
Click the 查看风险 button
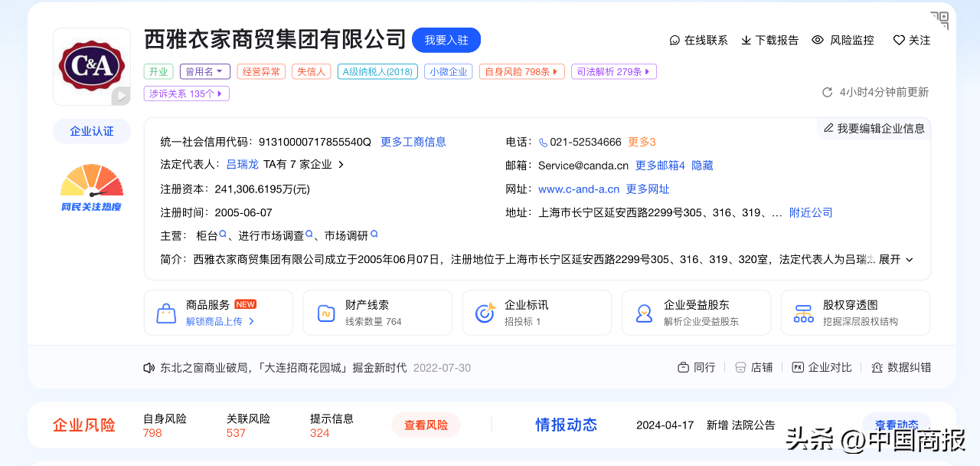click(x=426, y=425)
